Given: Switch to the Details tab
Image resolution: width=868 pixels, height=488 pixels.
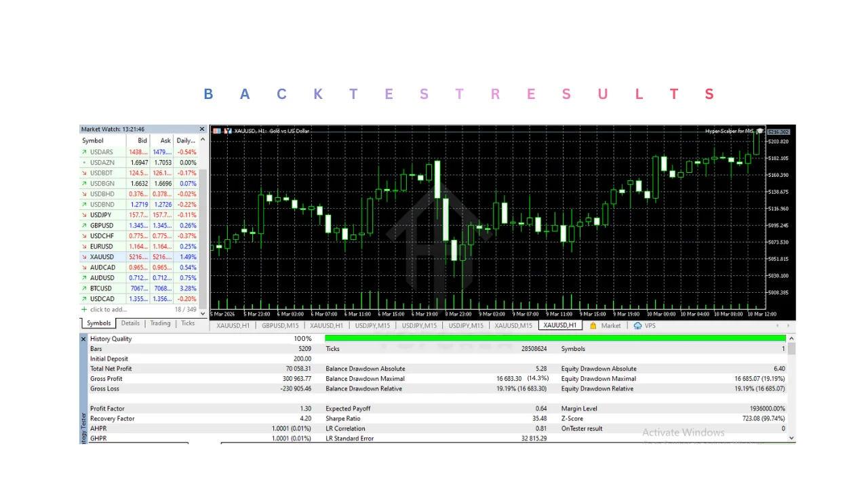Looking at the screenshot, I should 130,324.
